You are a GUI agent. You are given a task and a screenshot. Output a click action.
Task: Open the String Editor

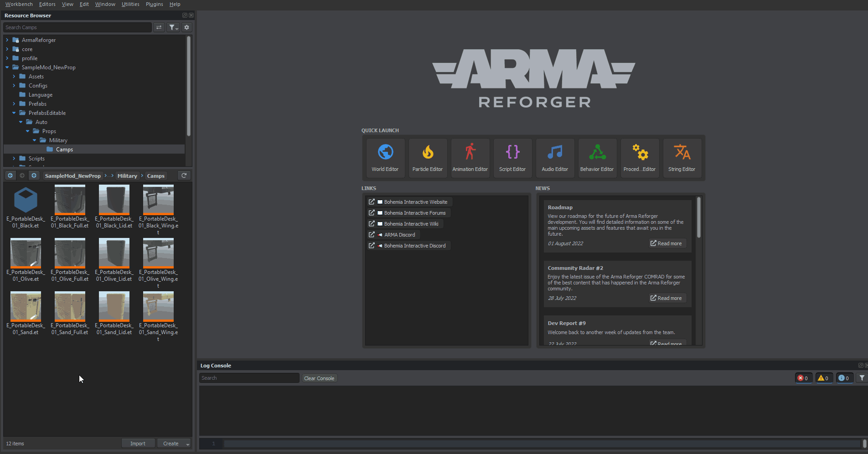(x=682, y=158)
